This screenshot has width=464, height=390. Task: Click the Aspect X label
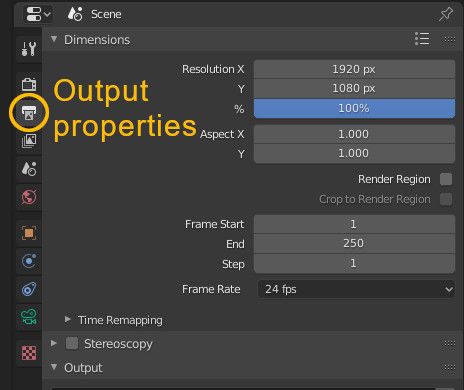pos(222,134)
